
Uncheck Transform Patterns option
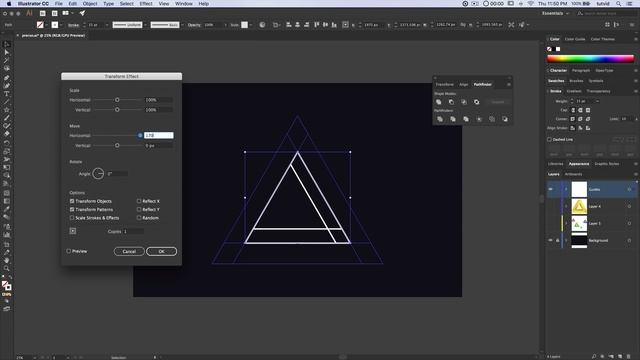pos(72,209)
